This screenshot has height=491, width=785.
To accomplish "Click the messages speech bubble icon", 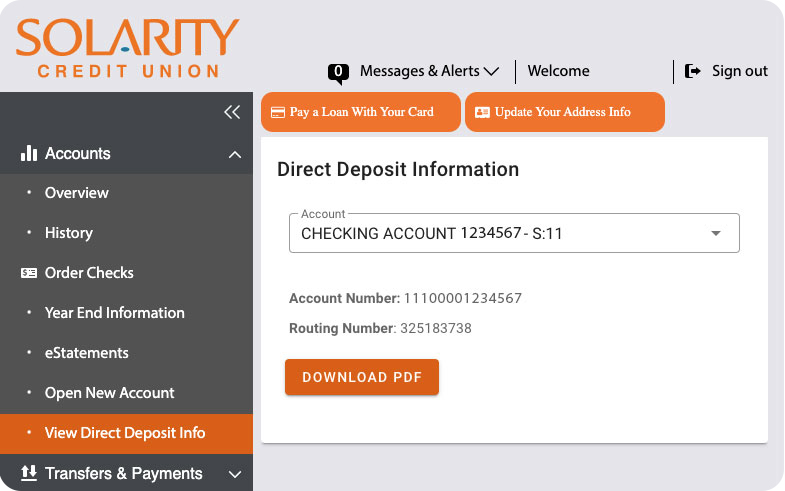I will pos(339,72).
